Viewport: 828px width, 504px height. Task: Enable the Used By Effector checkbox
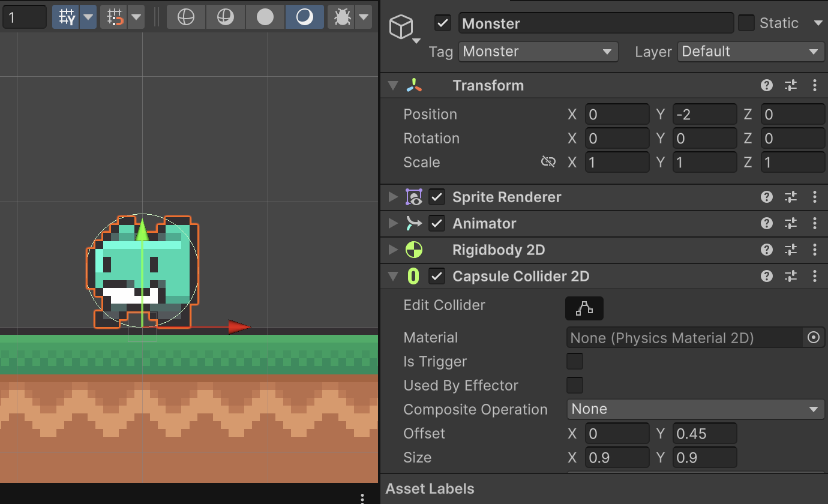pos(575,385)
